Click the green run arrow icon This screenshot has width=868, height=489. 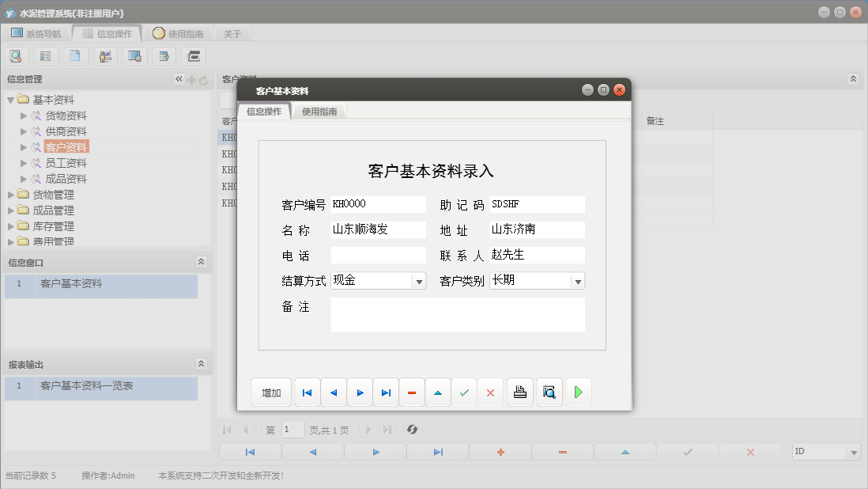(x=579, y=392)
